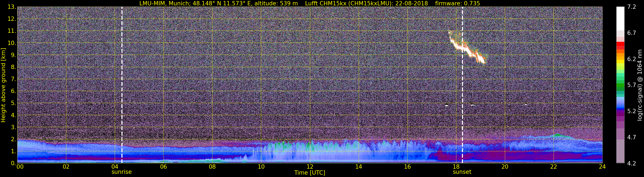Click the white sunset dashed line marker

pos(462,85)
